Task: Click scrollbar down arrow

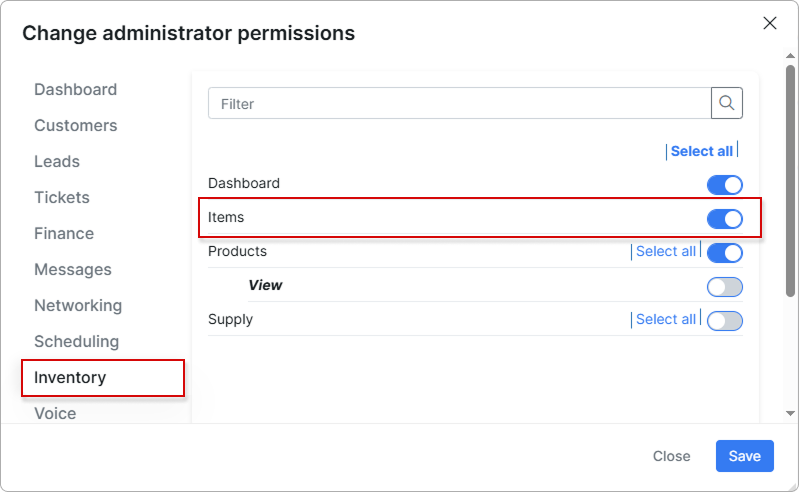Action: pos(790,414)
